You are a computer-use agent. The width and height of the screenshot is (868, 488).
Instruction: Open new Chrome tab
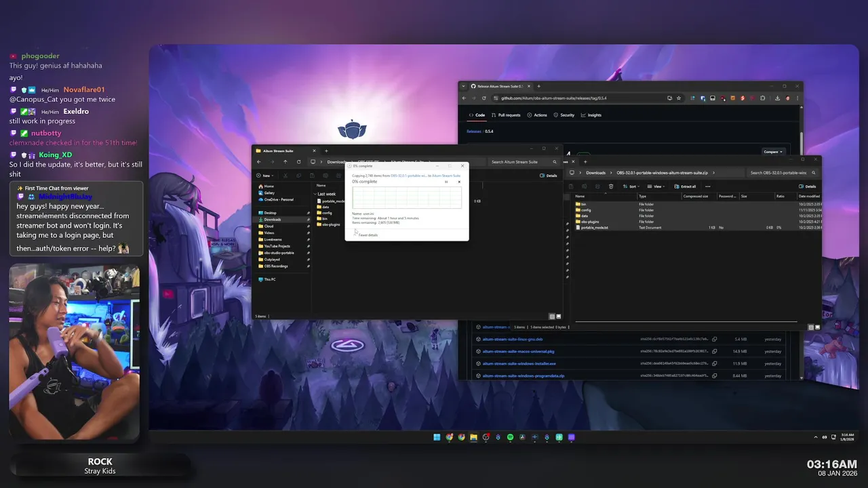point(539,86)
